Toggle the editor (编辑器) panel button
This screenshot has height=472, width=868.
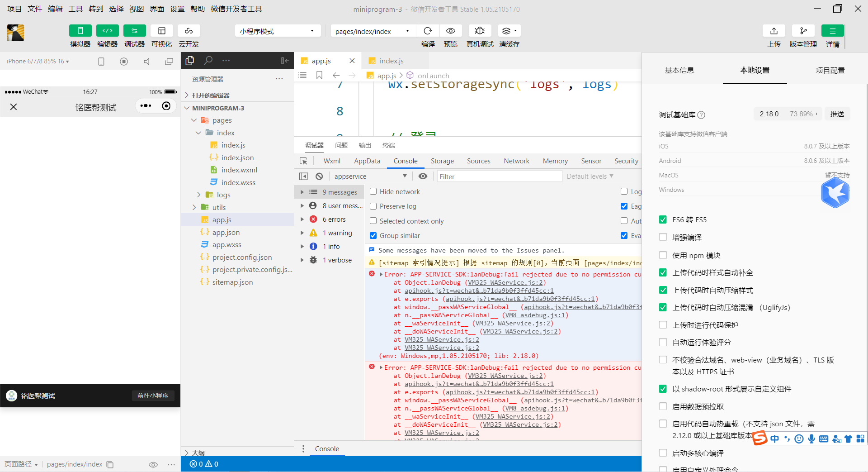[x=107, y=31]
